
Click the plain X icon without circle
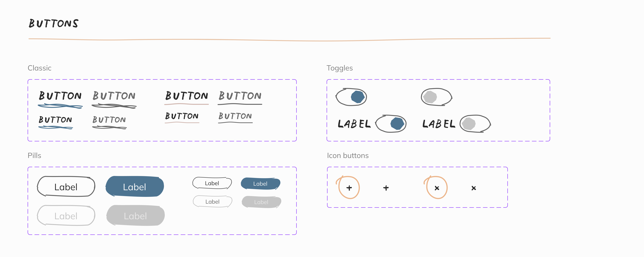pos(473,188)
